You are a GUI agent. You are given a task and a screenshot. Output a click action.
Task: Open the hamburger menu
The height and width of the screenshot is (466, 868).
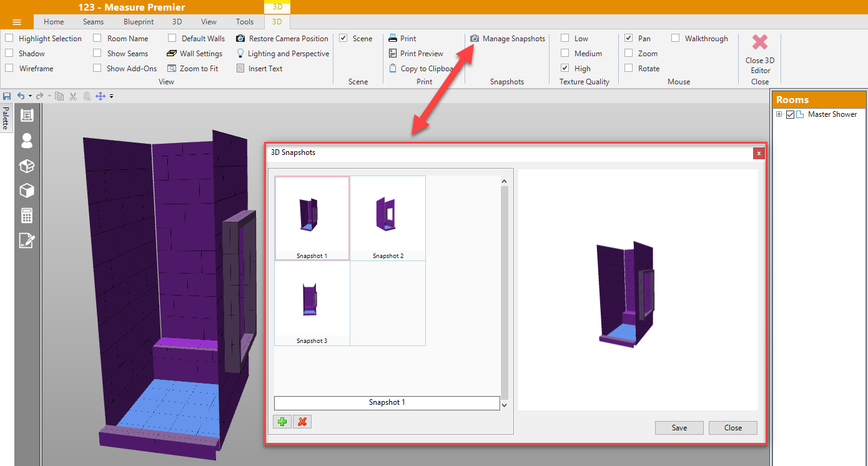[x=17, y=21]
